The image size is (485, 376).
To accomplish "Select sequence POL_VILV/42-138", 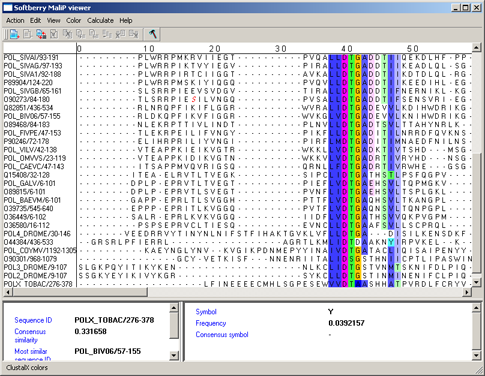I will tap(30, 150).
